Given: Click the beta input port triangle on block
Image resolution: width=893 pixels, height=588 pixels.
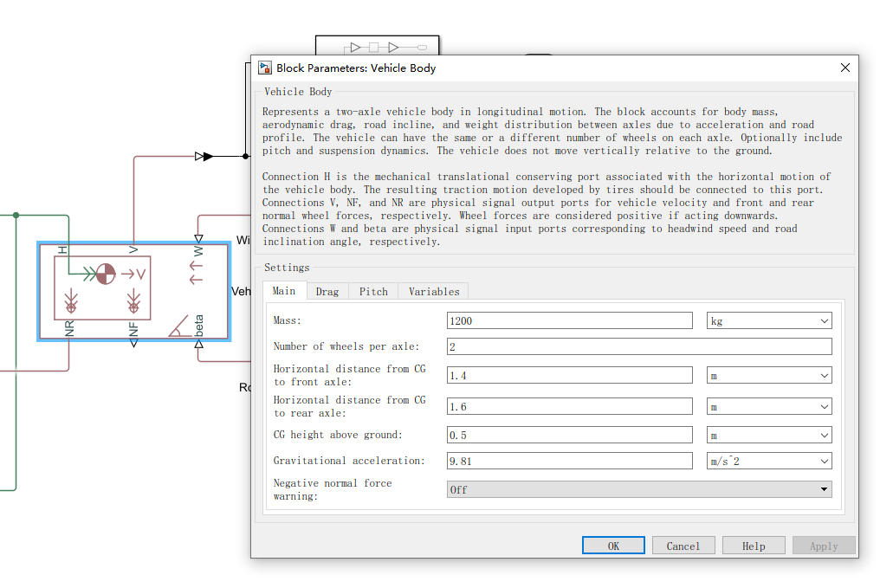Looking at the screenshot, I should (x=198, y=344).
